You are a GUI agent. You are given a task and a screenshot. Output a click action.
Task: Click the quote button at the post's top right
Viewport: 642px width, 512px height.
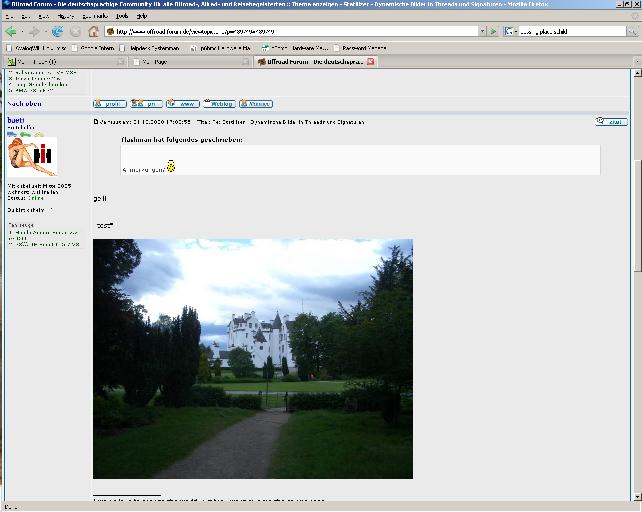(x=611, y=121)
